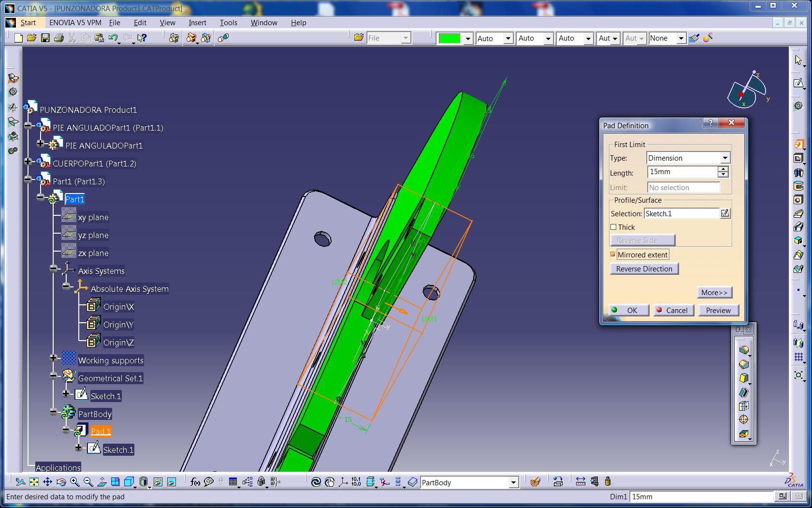Click the Reverse Direction button

644,269
